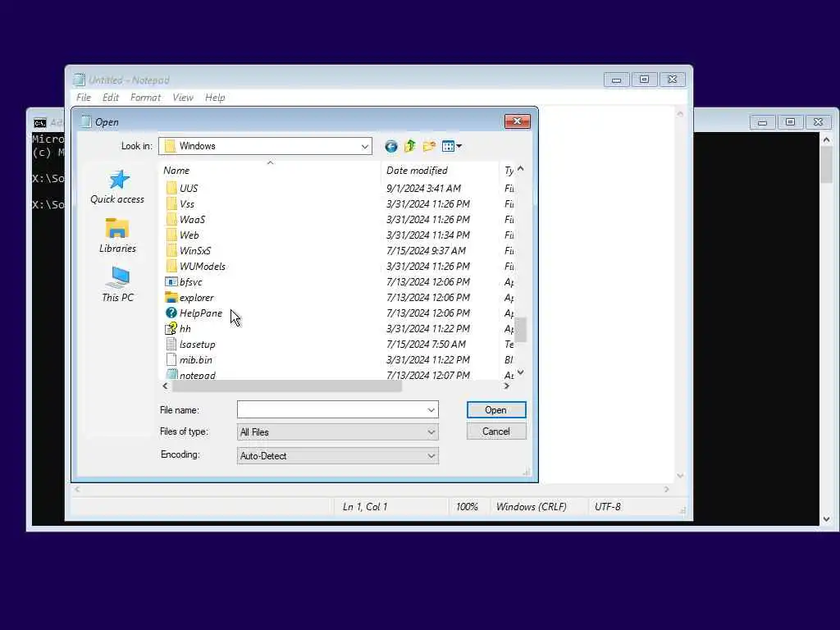
Task: Maximize the Notepad window
Action: click(x=645, y=80)
